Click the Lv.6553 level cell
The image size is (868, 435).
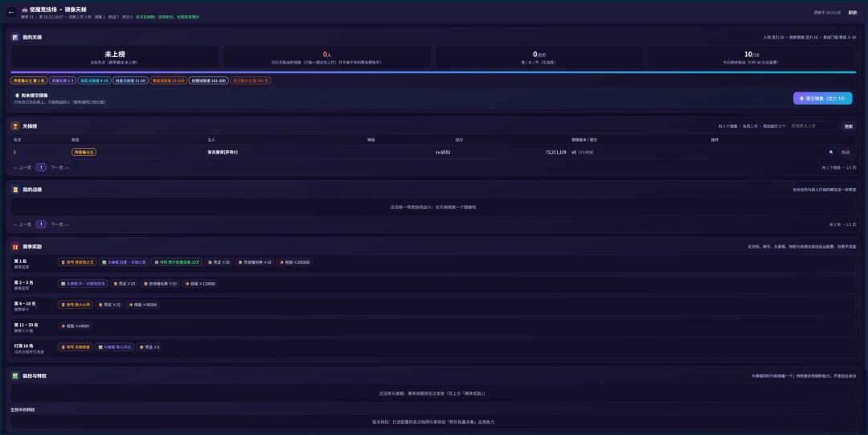(x=443, y=152)
